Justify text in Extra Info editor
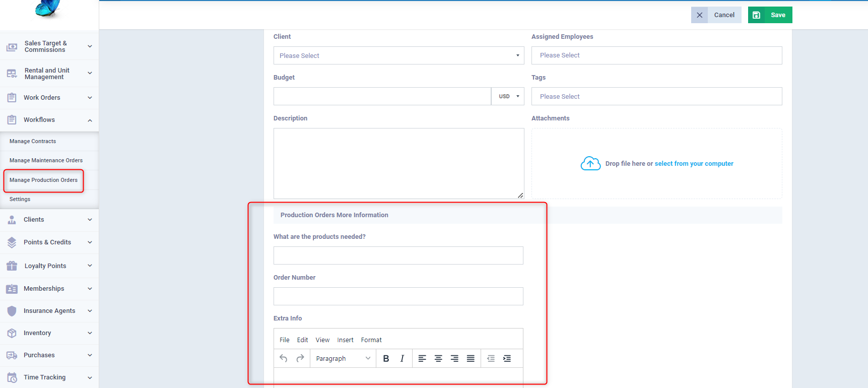Screen dimensions: 868x388 point(471,358)
